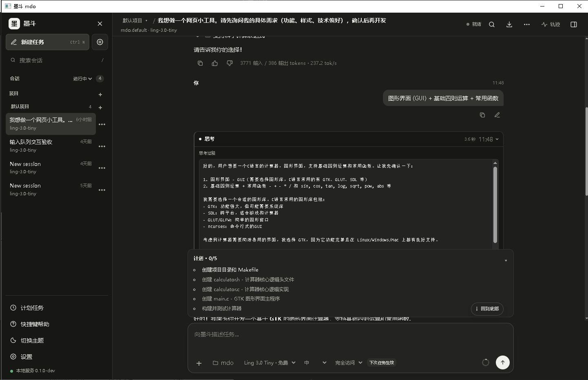The image size is (588, 380).
Task: Toggle the right side panel icon
Action: coord(574,24)
